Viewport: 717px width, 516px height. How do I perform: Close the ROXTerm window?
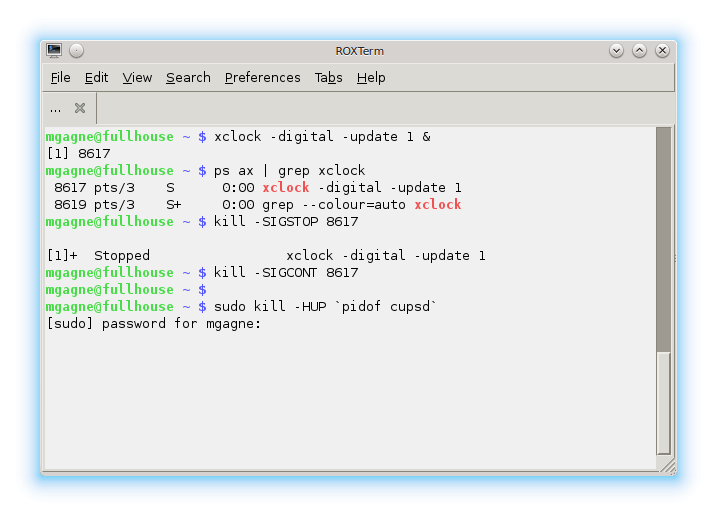tap(662, 50)
